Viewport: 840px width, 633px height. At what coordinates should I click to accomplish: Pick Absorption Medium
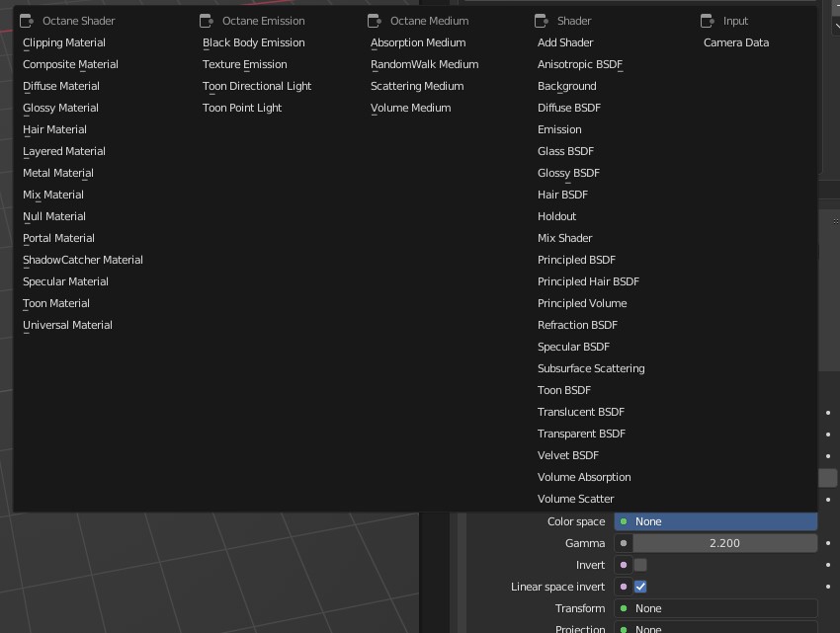[x=418, y=42]
